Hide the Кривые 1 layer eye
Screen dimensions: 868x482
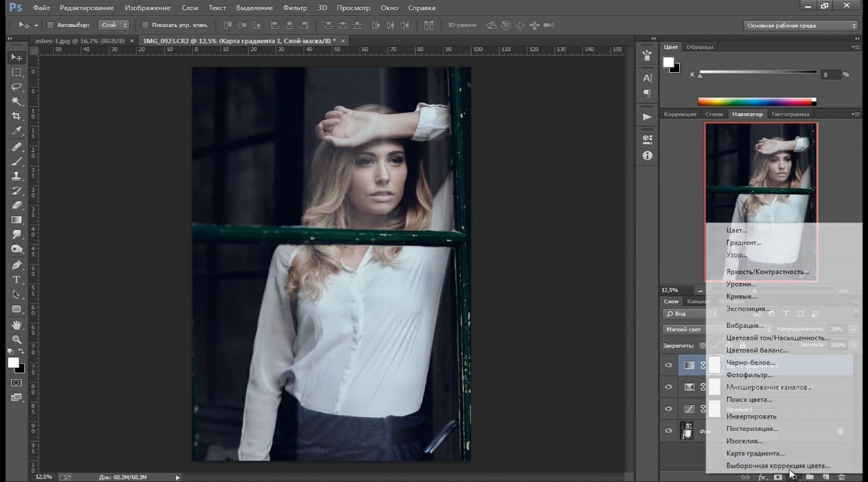tap(669, 409)
